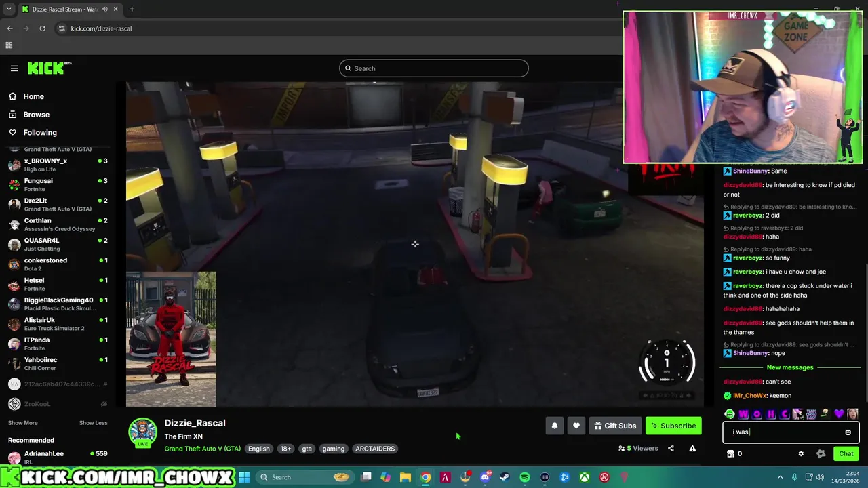Open QUASAR4L channel in sidebar
Viewport: 868px width, 488px height.
58,244
